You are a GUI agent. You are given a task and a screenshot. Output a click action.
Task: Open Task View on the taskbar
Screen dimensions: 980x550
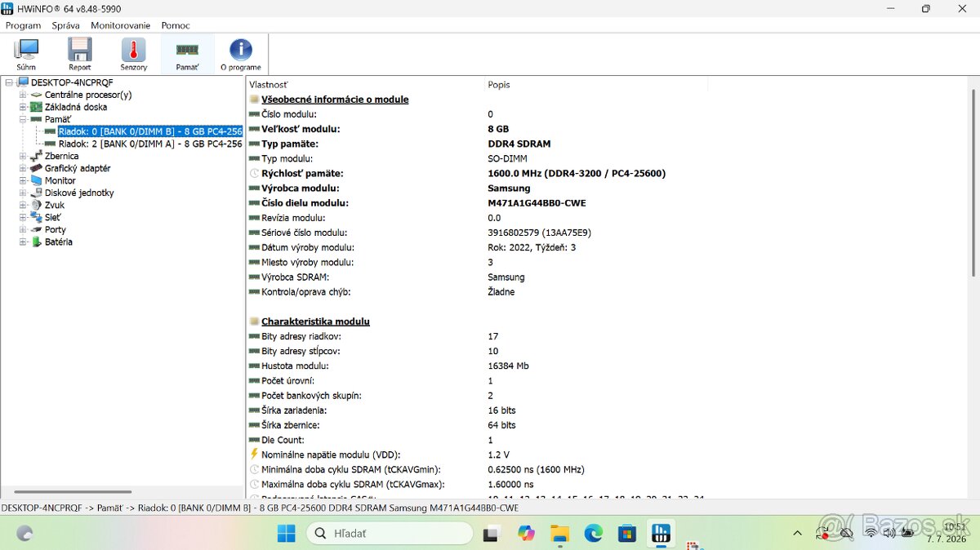click(x=491, y=534)
